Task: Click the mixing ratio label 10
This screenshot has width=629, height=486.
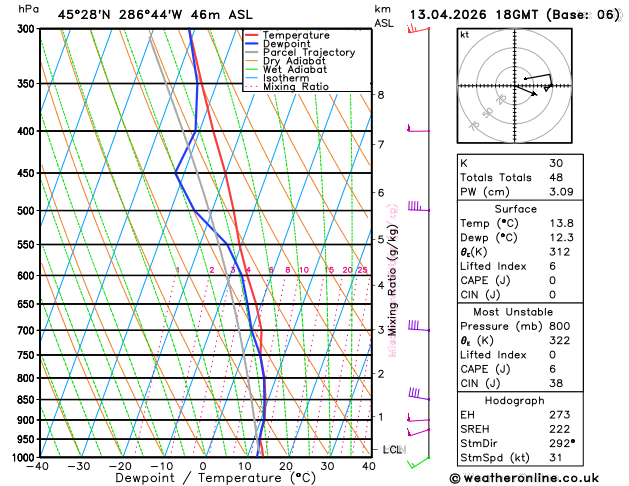Action: click(x=304, y=270)
